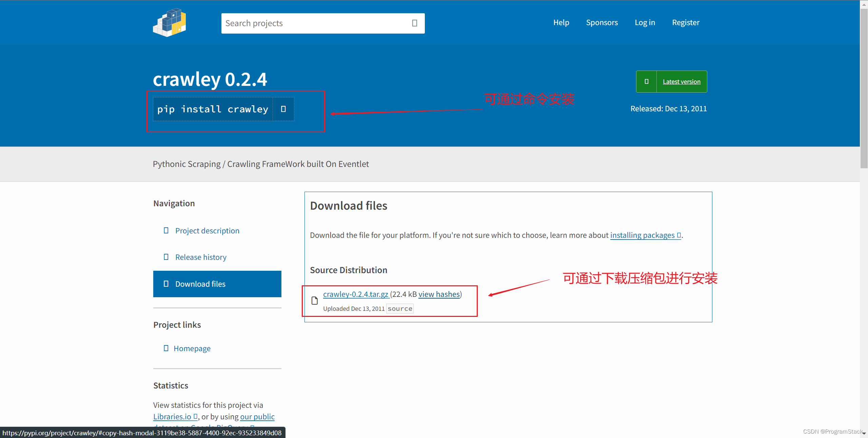Click the Download files heading
Screen dimensions: 868x438
349,206
